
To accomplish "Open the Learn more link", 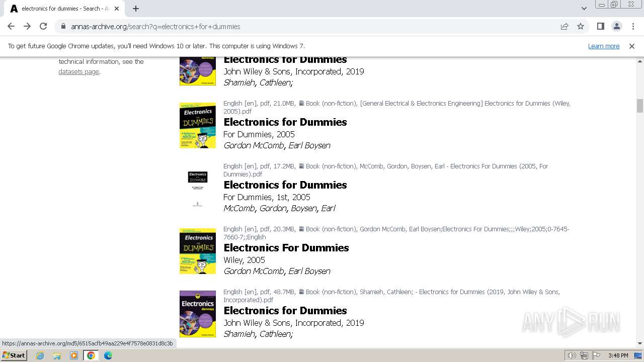I will 604,46.
